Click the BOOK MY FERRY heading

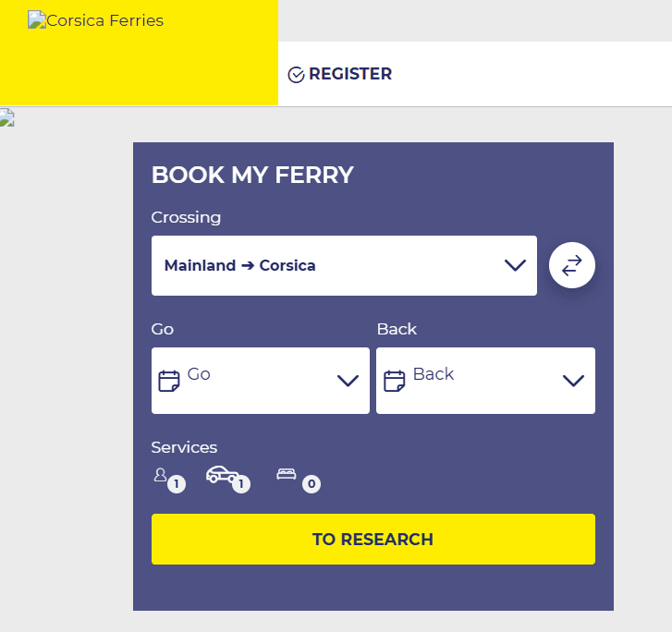pos(252,175)
